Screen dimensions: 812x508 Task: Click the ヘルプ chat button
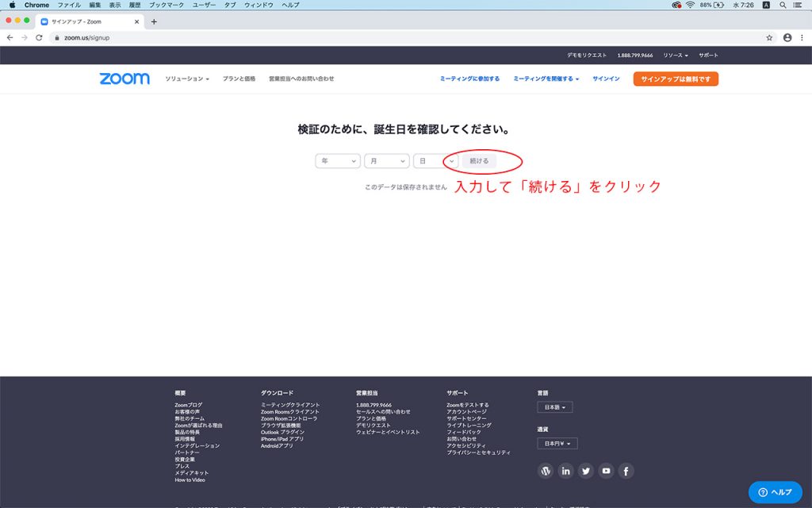[x=776, y=492]
